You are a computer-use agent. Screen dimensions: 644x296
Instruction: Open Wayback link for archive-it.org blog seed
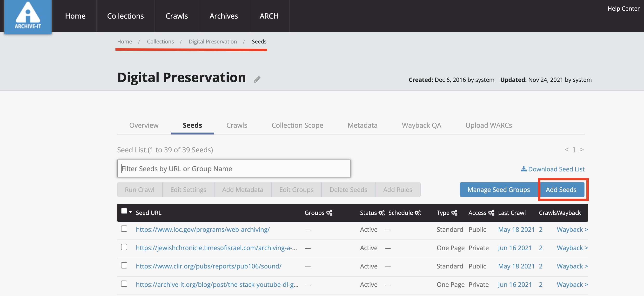tap(572, 284)
